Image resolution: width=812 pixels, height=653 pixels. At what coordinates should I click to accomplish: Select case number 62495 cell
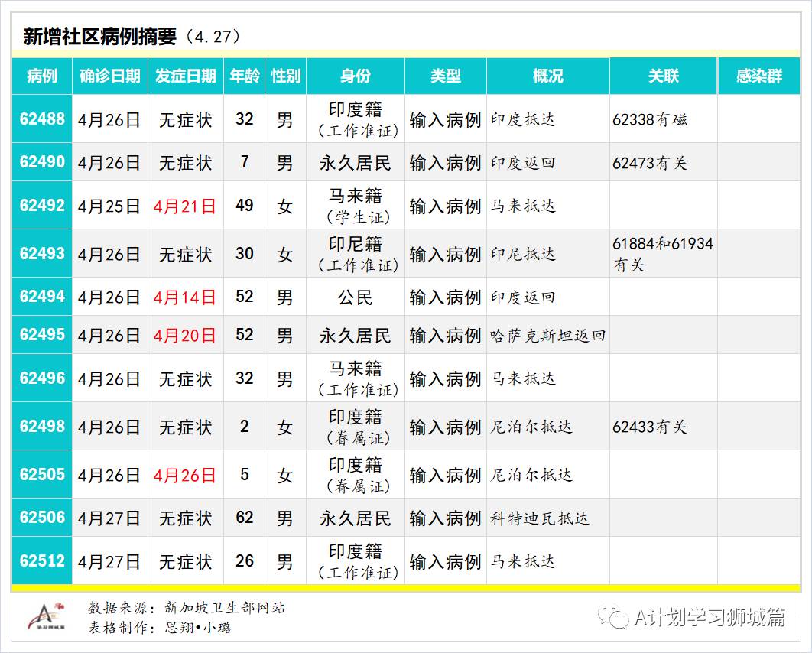(42, 335)
